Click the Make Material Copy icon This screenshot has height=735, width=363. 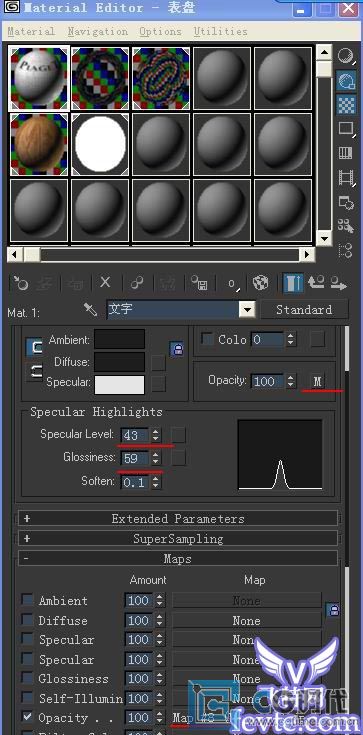click(x=137, y=283)
